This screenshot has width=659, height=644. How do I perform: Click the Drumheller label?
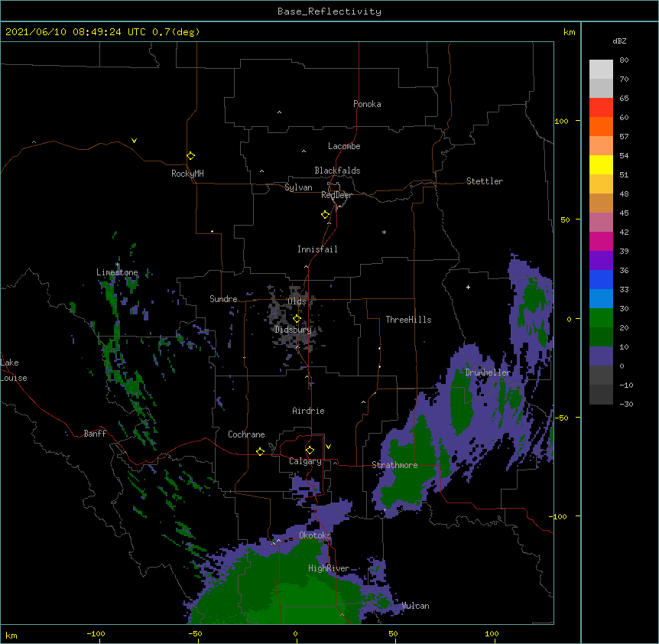pos(488,372)
